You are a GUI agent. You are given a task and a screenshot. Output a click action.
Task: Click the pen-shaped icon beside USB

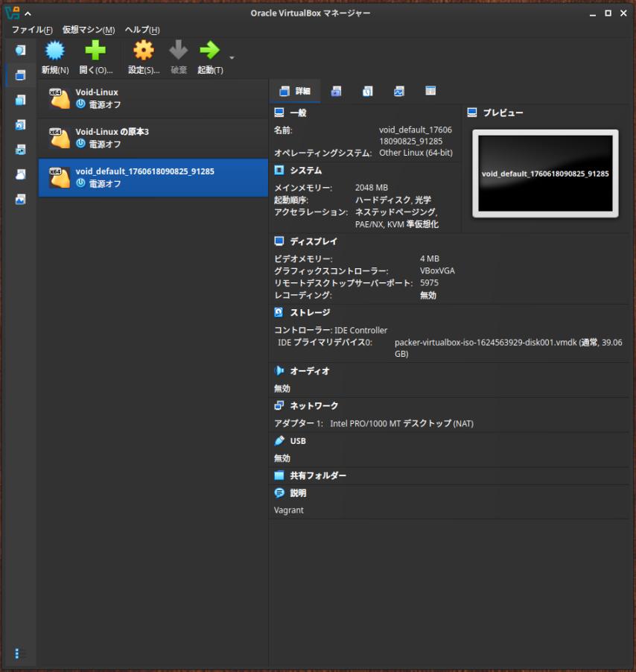pos(279,440)
